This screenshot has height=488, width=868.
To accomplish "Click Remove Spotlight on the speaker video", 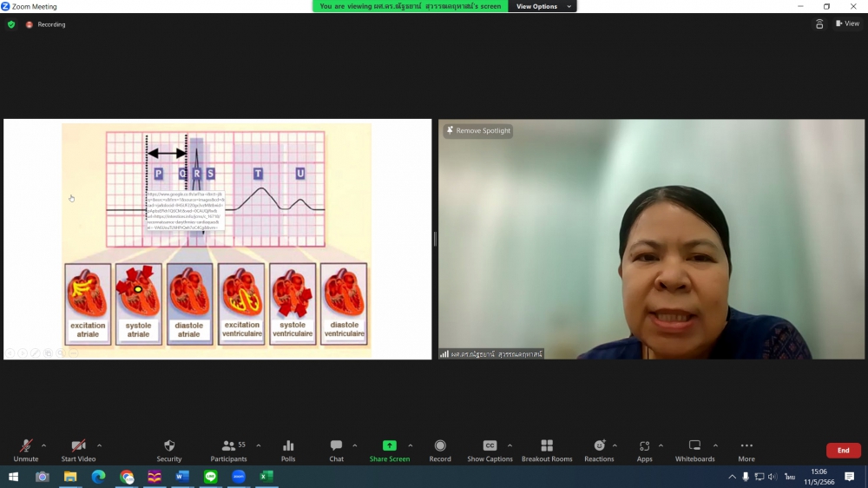I will tap(478, 131).
